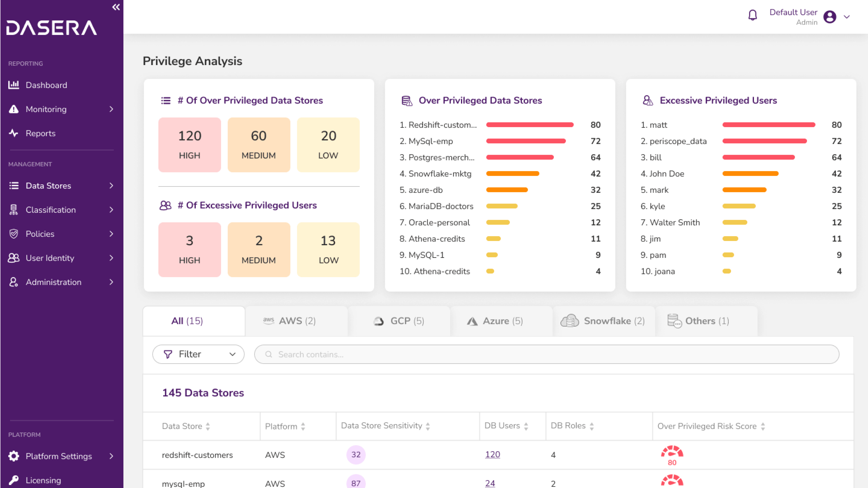The image size is (868, 488).
Task: Click the user warning icon on Excessive Privileged Users
Action: click(x=648, y=100)
